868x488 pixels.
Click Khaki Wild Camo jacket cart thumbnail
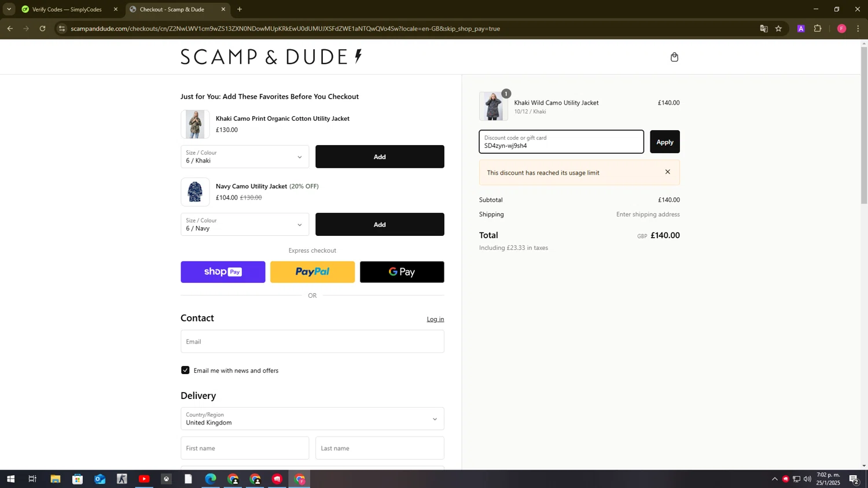tap(494, 106)
